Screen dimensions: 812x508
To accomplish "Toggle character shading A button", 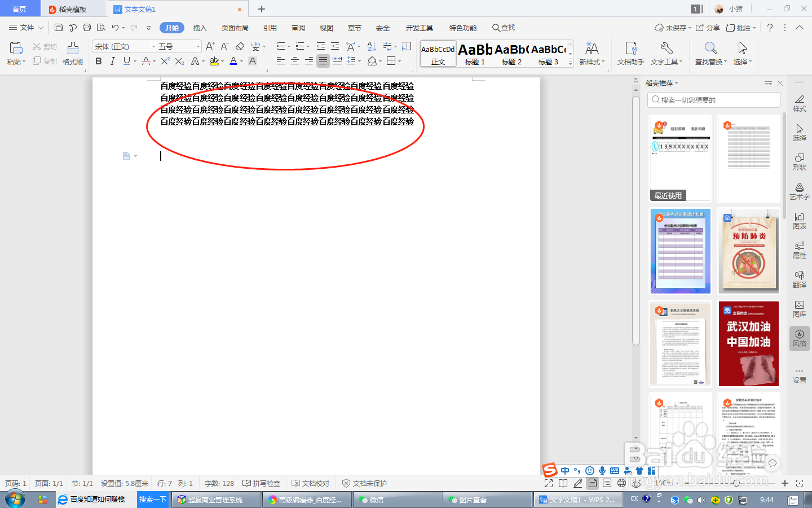I will pyautogui.click(x=253, y=61).
